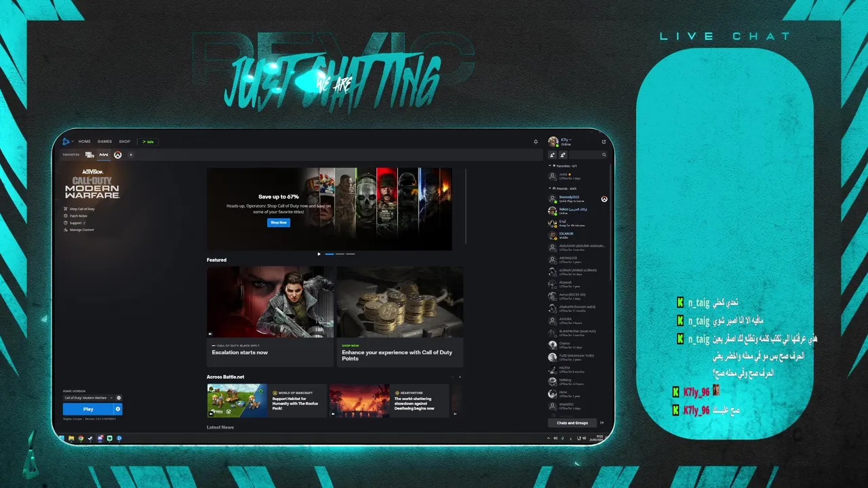The width and height of the screenshot is (868, 488).
Task: Open Google Chrome from the taskbar
Action: coord(81,439)
